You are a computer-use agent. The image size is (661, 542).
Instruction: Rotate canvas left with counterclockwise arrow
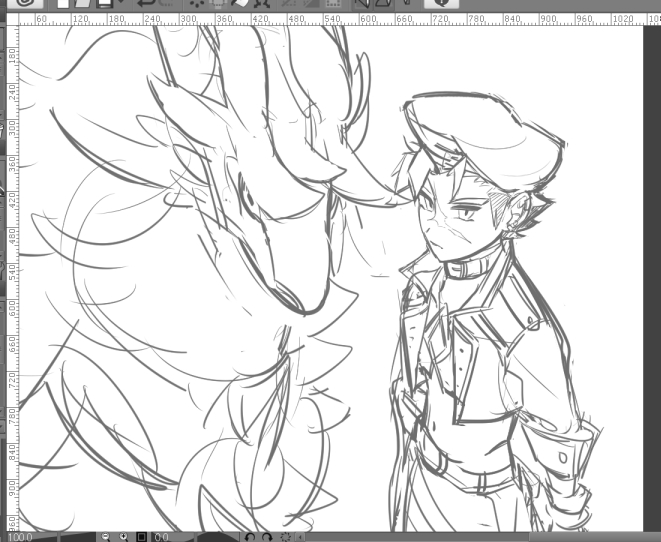point(250,537)
